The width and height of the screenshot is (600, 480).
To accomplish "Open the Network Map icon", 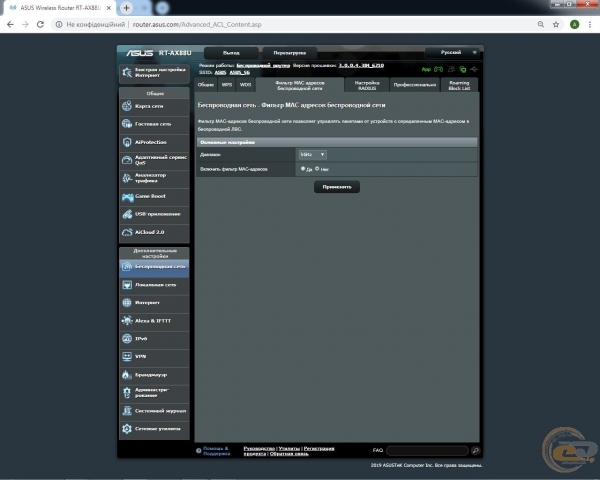I will [x=127, y=106].
